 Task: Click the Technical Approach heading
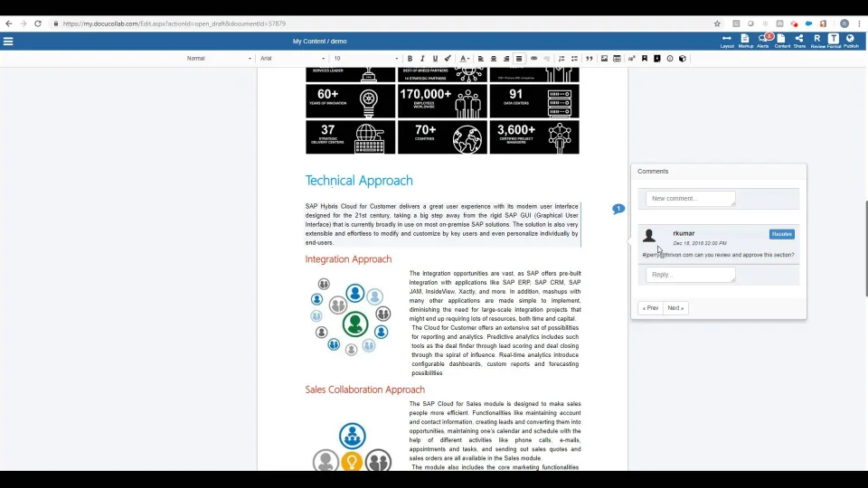359,181
